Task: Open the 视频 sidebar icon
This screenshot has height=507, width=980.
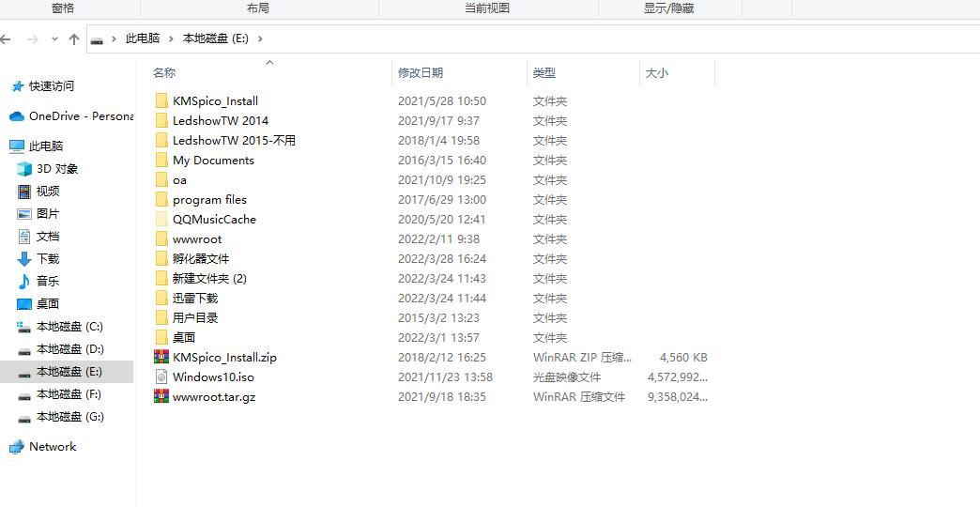Action: [24, 192]
